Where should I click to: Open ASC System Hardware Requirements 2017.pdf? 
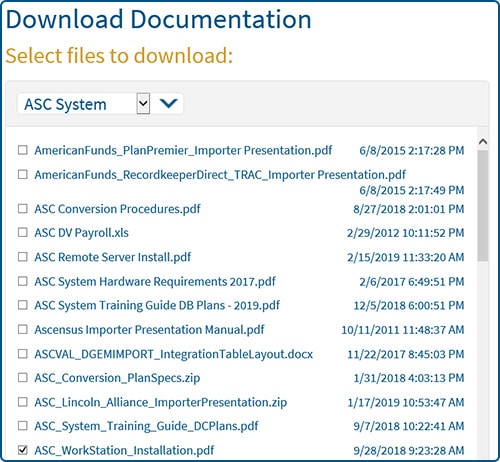pos(155,282)
